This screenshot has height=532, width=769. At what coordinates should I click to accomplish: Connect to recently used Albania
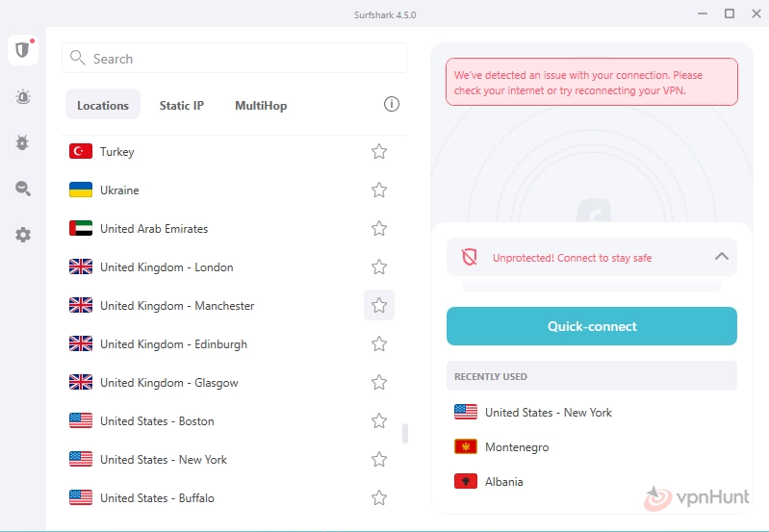[592, 482]
